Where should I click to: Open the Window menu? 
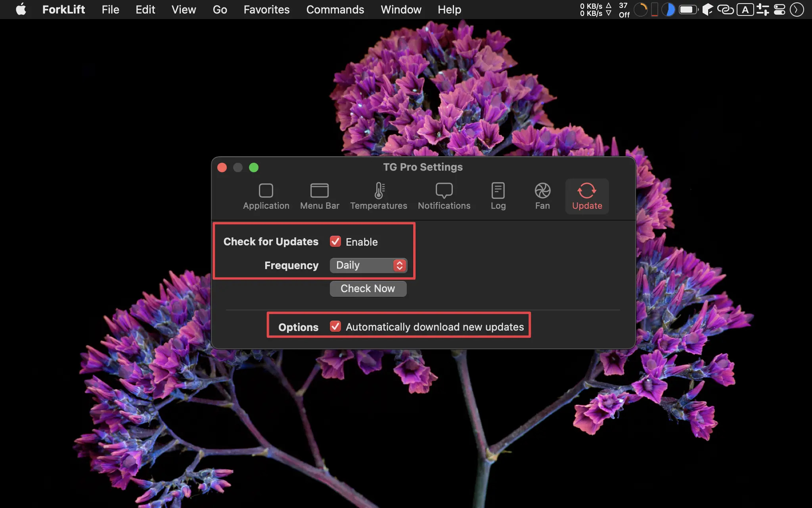click(401, 10)
